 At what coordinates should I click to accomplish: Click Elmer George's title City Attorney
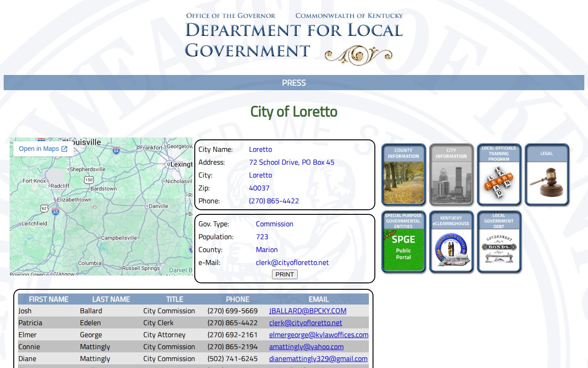point(164,335)
